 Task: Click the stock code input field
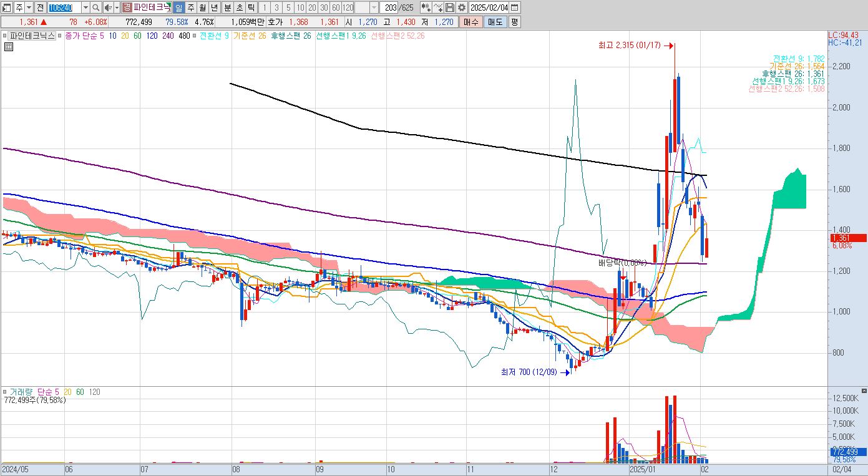pos(64,7)
